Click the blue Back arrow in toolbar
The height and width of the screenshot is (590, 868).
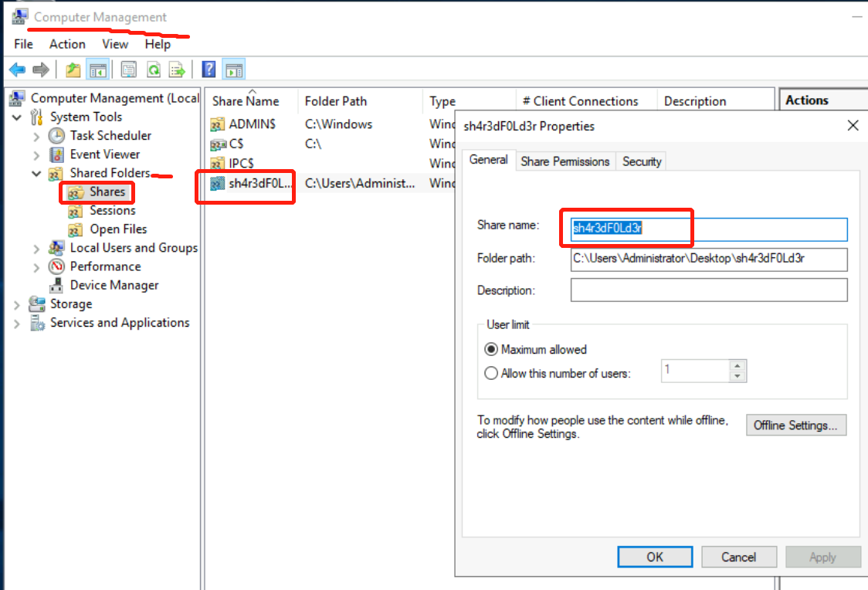tap(17, 70)
